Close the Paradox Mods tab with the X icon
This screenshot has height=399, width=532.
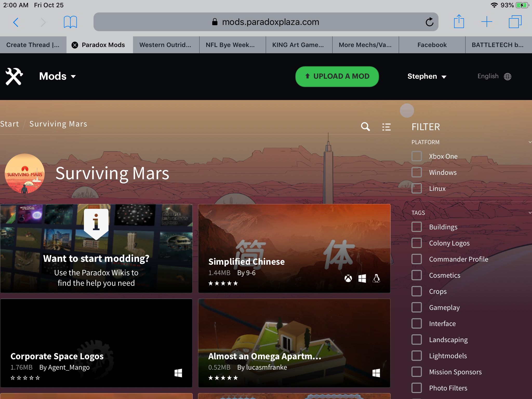click(75, 45)
